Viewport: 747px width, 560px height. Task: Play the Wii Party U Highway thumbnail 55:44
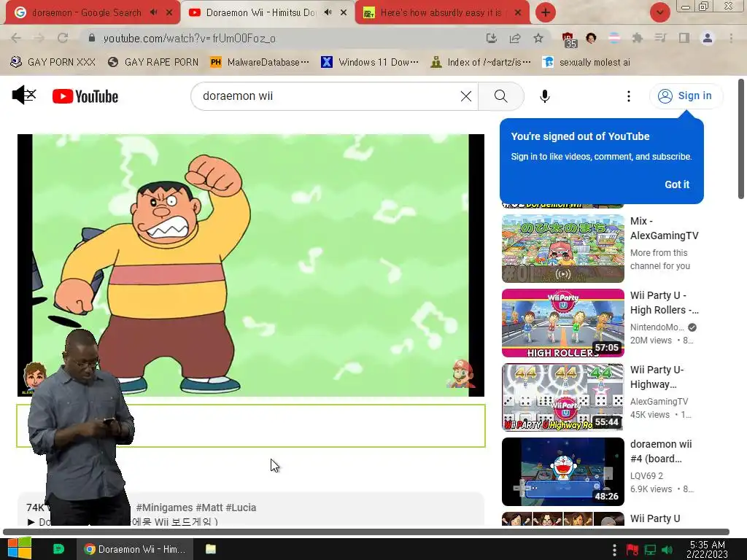(562, 397)
